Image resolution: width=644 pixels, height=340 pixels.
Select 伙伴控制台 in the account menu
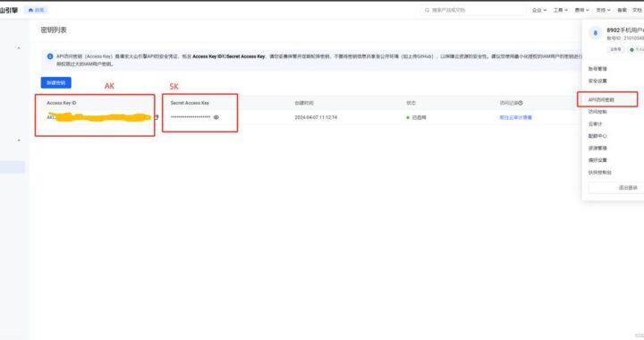(599, 173)
